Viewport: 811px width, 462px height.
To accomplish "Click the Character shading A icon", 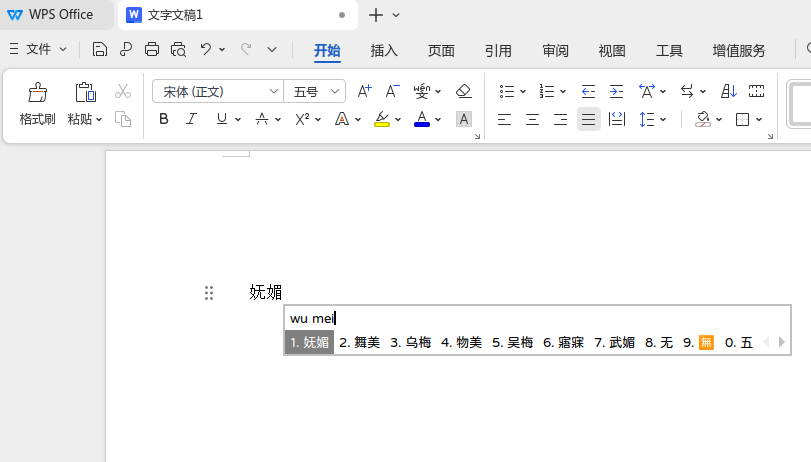I will [464, 120].
